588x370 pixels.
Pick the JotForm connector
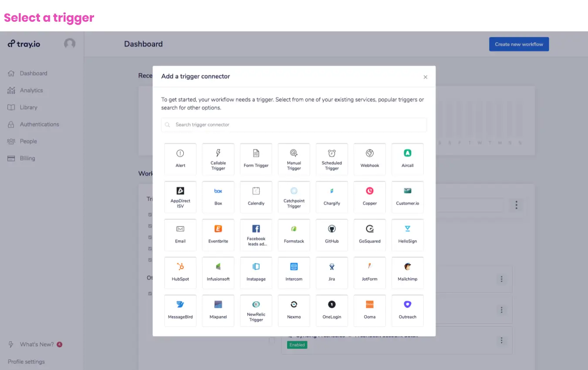click(370, 273)
